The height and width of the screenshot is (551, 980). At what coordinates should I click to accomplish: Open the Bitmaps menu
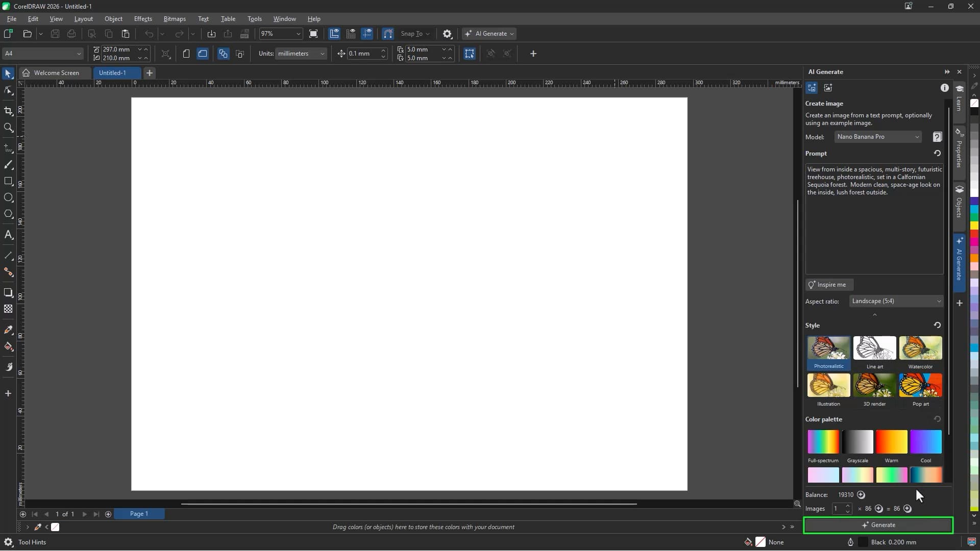pyautogui.click(x=175, y=19)
